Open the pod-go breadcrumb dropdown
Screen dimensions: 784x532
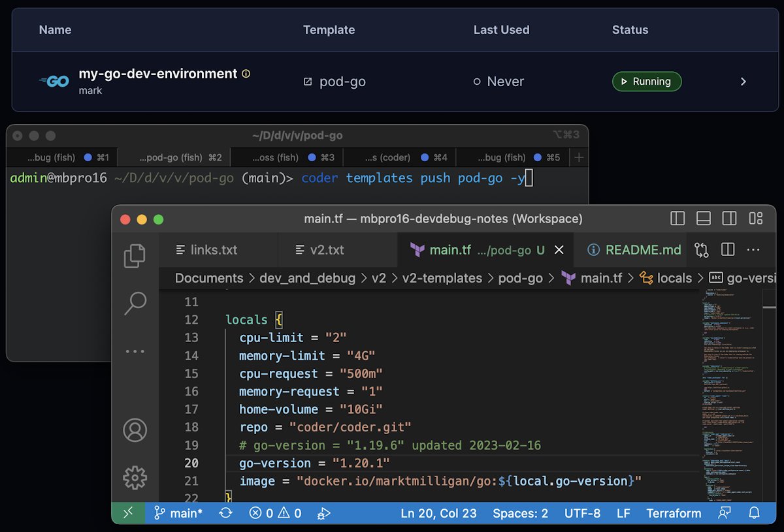521,277
